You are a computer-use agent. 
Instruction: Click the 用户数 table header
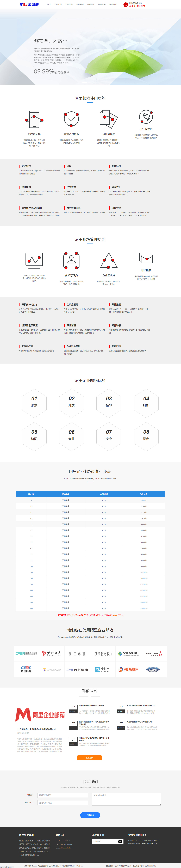tap(31, 494)
